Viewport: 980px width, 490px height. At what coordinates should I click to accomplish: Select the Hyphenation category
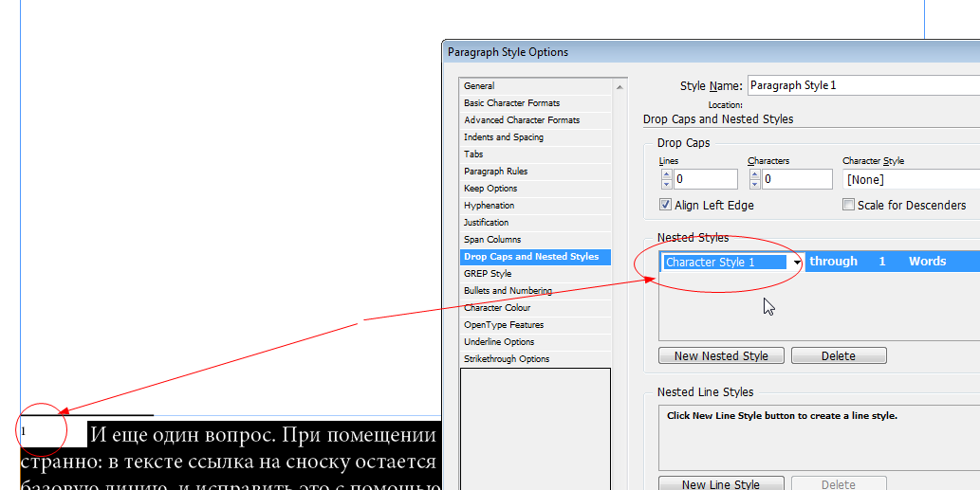[x=535, y=206]
